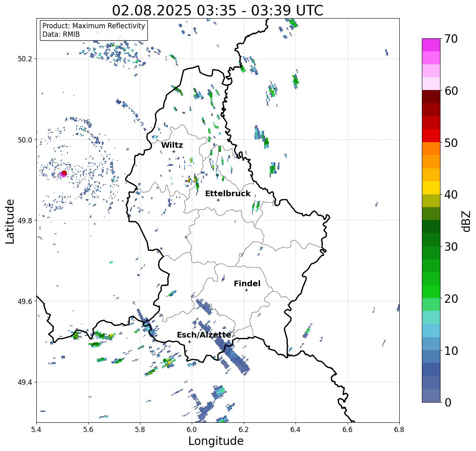Click the plus marker below the Findel label
Image resolution: width=476 pixels, height=451 pixels.
point(246,290)
